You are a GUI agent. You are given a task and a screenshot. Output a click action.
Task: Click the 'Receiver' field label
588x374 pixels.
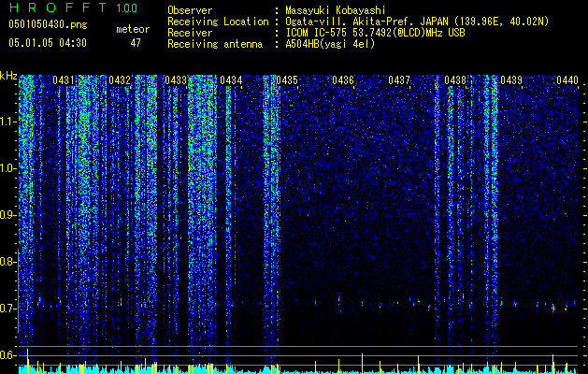pos(190,33)
